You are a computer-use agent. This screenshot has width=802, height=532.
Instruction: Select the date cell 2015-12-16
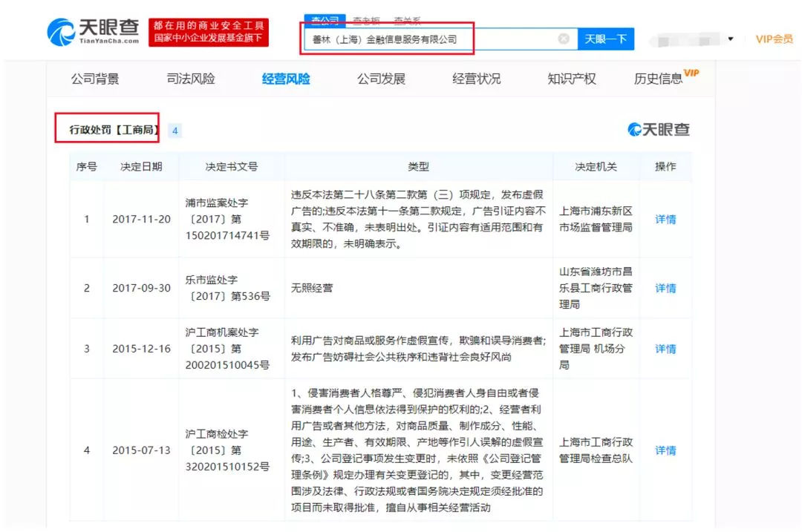pos(141,349)
